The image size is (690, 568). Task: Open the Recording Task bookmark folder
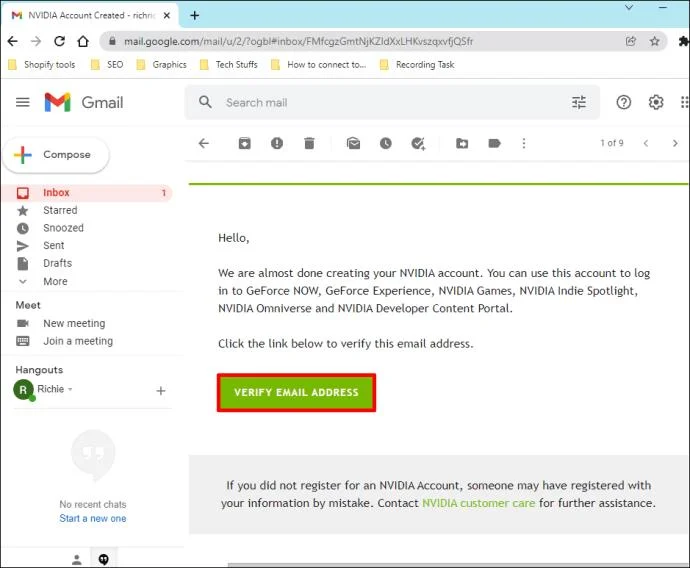[417, 65]
